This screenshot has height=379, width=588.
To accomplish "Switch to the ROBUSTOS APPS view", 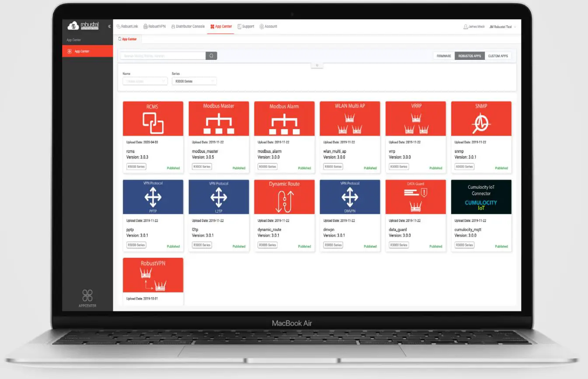I will point(470,56).
